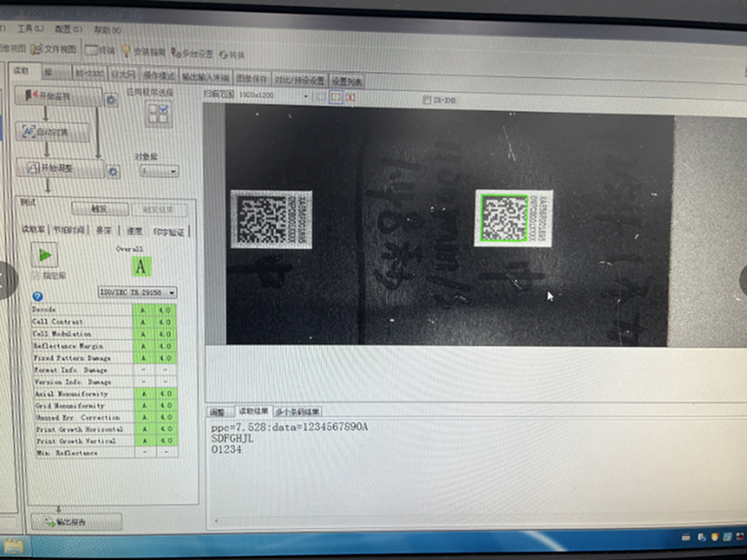Click the Decode grade A cell
The image size is (747, 560).
pyautogui.click(x=143, y=310)
